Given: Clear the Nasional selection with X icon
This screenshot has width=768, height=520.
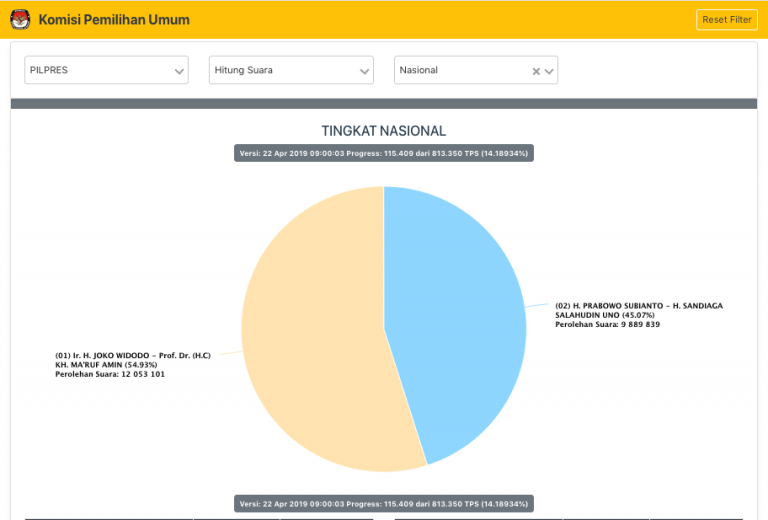Looking at the screenshot, I should (x=536, y=71).
